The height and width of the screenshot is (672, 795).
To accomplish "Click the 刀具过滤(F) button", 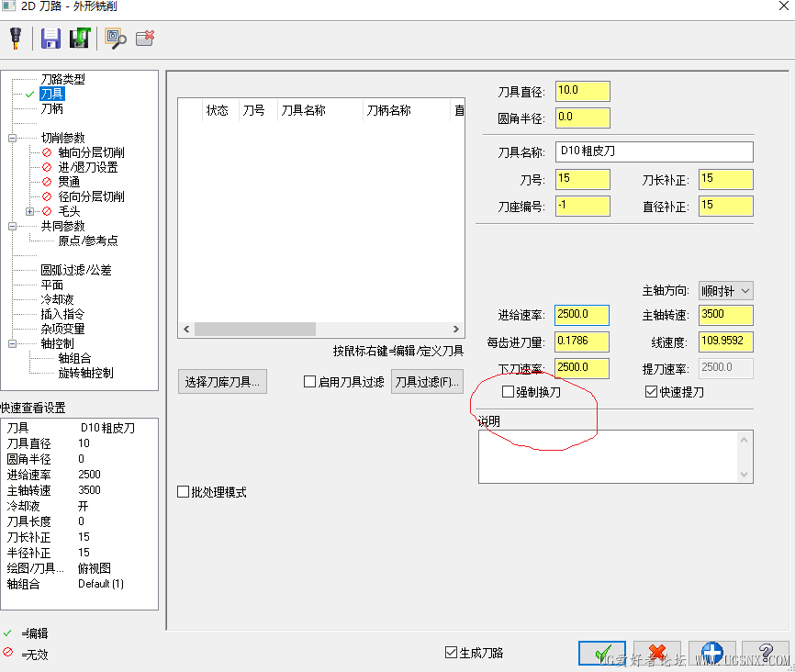I will [427, 382].
